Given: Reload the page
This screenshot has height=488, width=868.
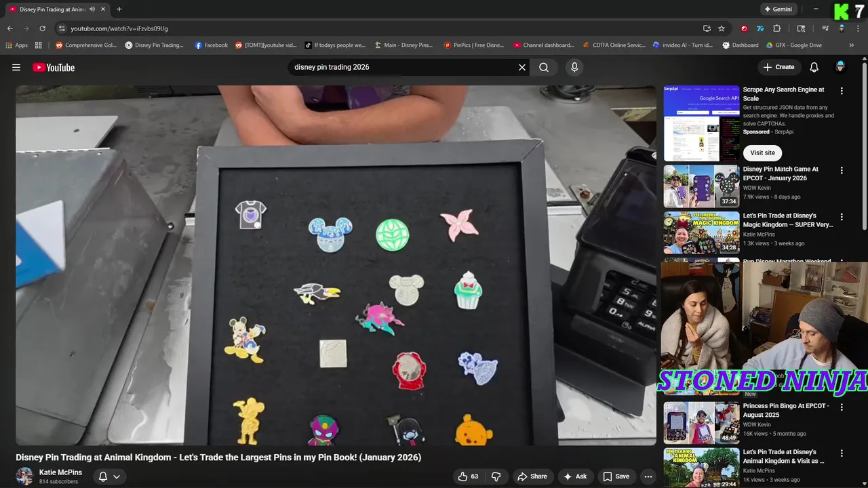Looking at the screenshot, I should tap(42, 28).
